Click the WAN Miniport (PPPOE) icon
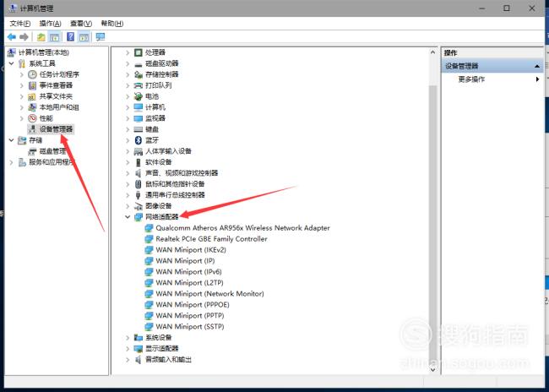Image resolution: width=549 pixels, height=392 pixels. [x=149, y=305]
